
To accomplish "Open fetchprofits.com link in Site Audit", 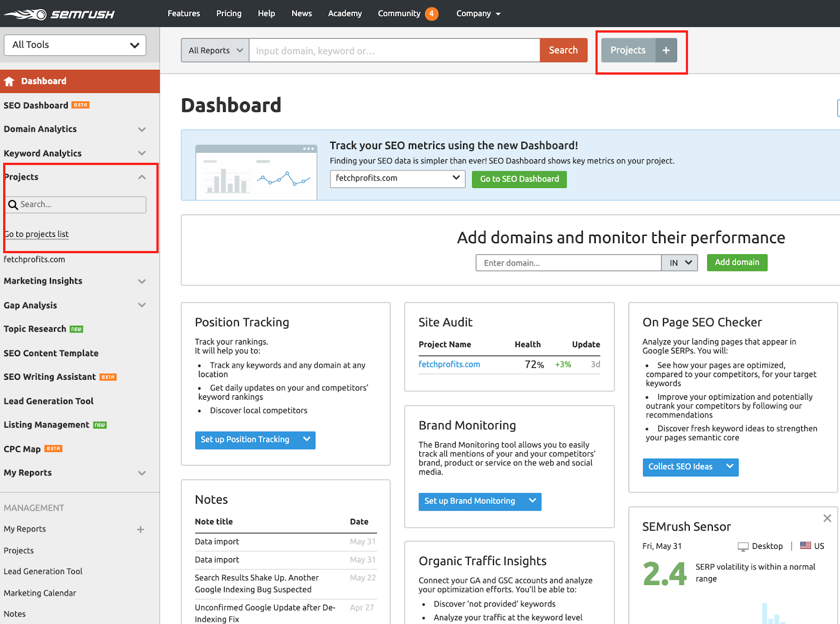I will [x=449, y=365].
